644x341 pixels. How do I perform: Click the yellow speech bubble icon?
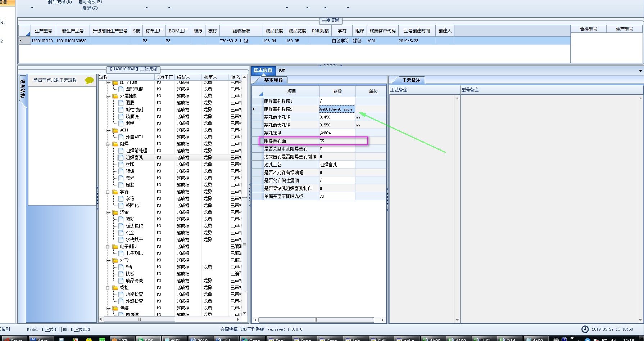pyautogui.click(x=89, y=80)
